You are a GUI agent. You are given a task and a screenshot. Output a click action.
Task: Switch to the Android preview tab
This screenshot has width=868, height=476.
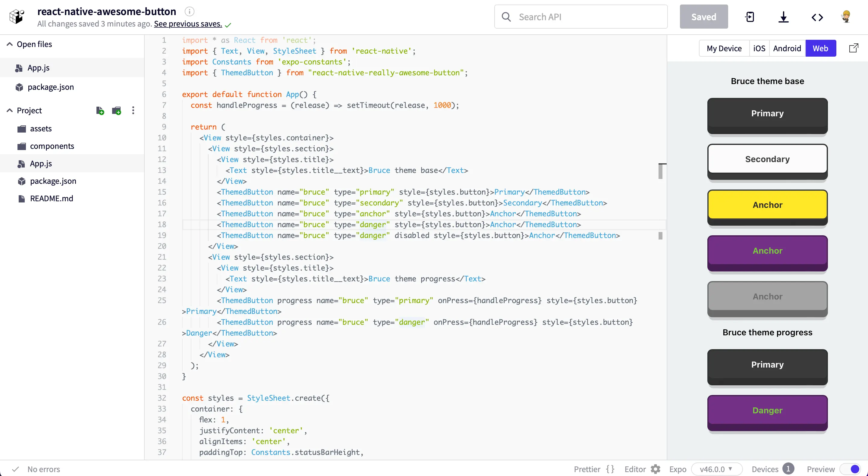pos(787,48)
